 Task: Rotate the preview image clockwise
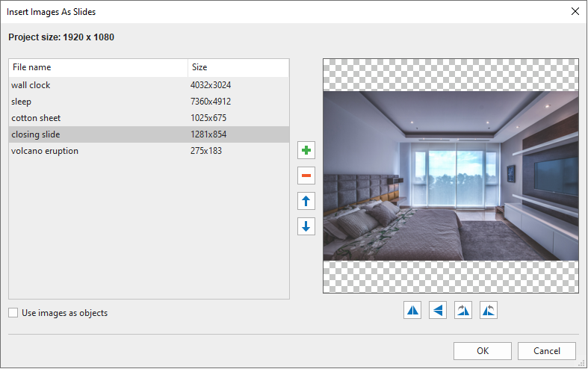pos(463,310)
